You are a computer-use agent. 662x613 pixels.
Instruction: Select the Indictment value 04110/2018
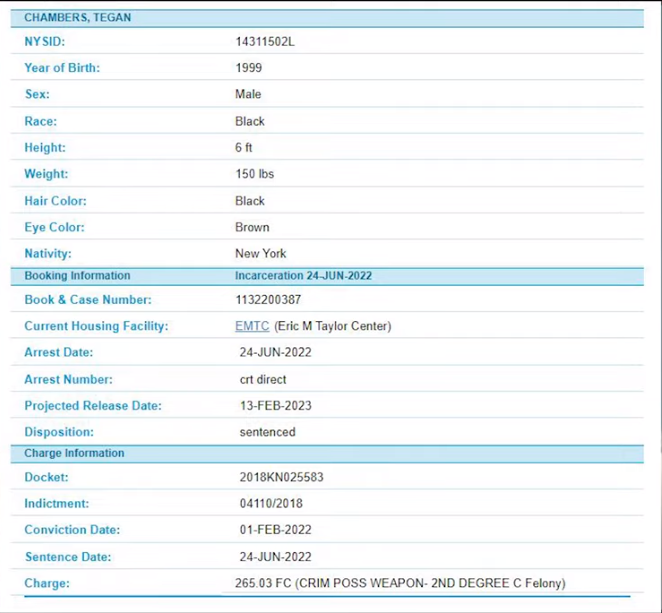tap(271, 503)
